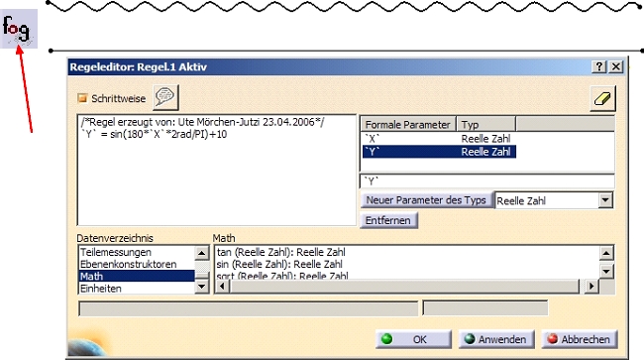The width and height of the screenshot is (644, 360).
Task: Click the Entfernen button
Action: pyautogui.click(x=388, y=220)
